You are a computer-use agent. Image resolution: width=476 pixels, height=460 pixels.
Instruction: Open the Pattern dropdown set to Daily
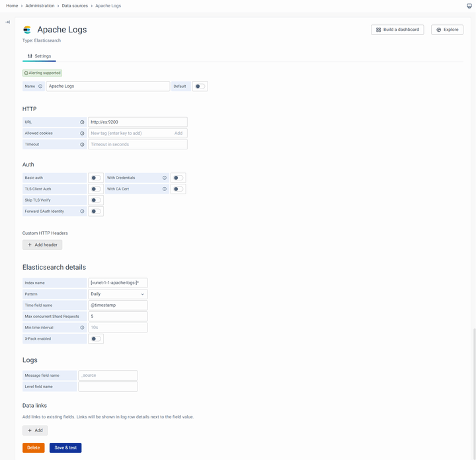(x=118, y=294)
